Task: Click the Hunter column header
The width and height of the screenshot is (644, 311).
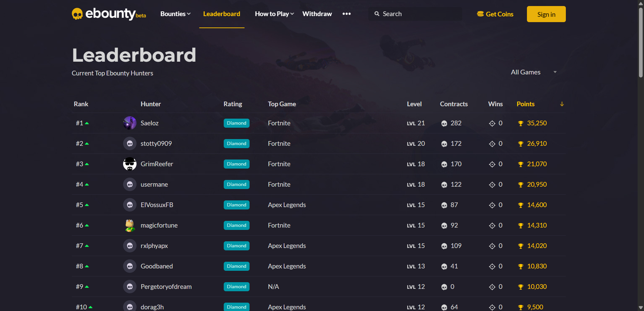Action: [151, 104]
